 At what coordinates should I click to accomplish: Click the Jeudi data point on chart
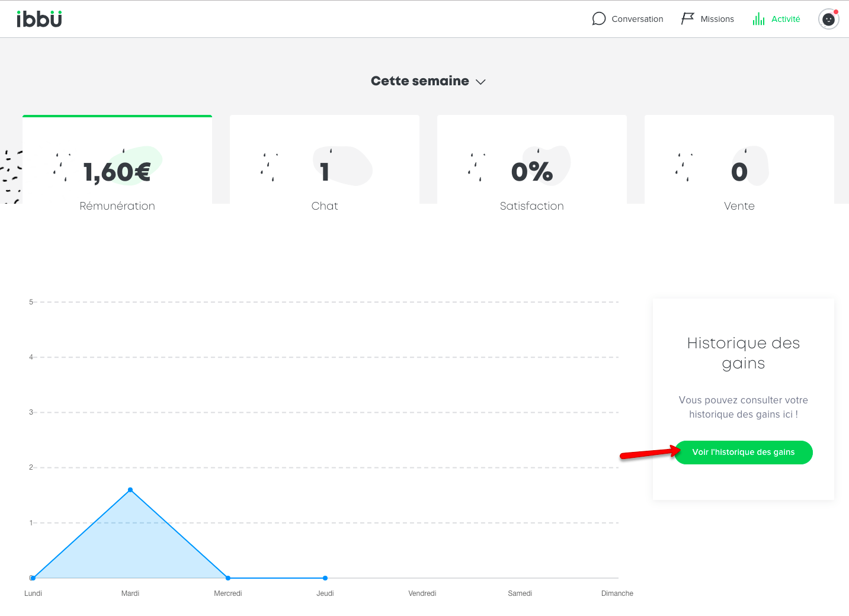[x=325, y=577]
